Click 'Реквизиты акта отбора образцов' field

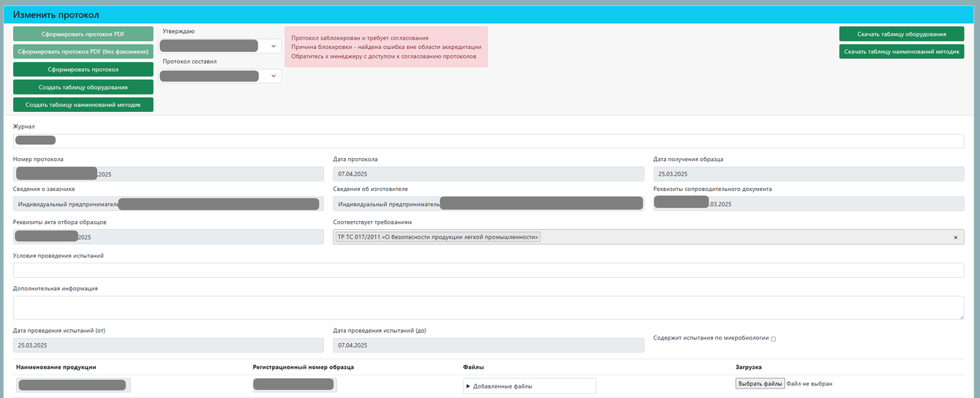(x=168, y=237)
